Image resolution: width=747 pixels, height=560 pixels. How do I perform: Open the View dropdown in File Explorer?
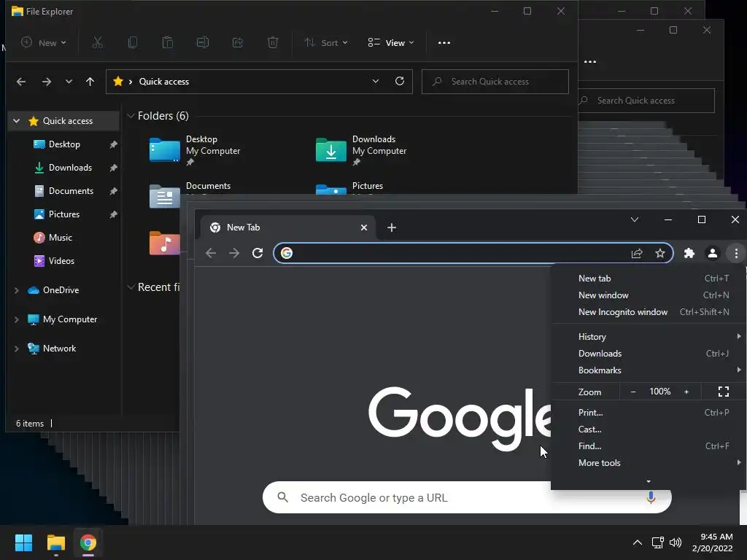[391, 43]
